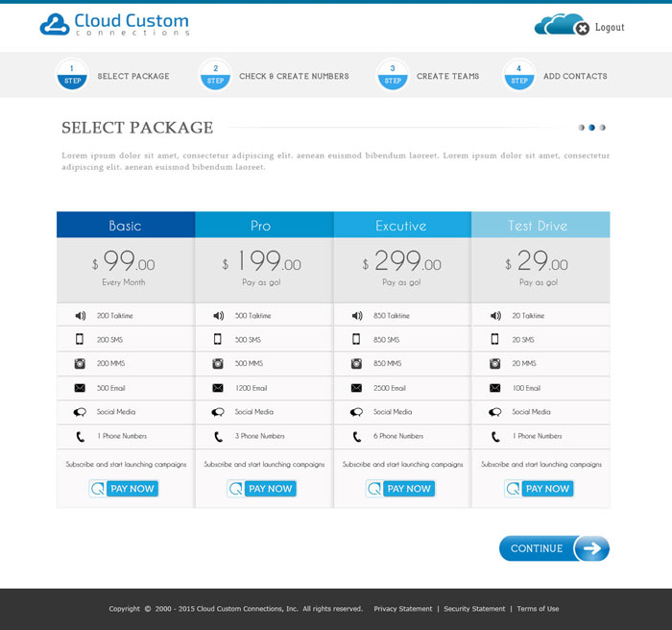The width and height of the screenshot is (672, 630).
Task: Click the phone icon beside 200 SMS
Action: (x=80, y=339)
